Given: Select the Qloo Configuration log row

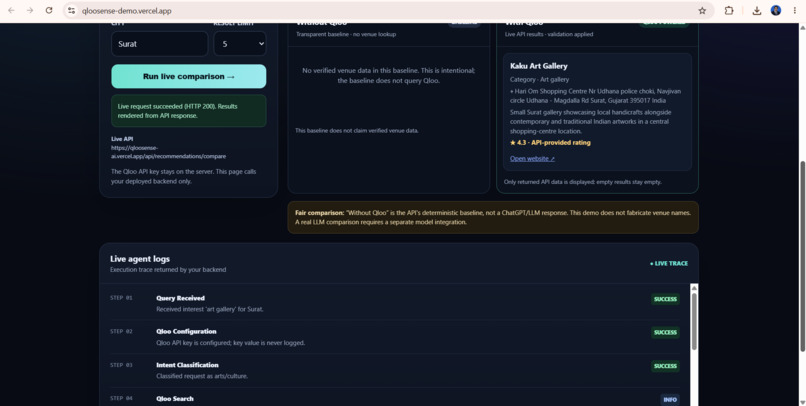Looking at the screenshot, I should coord(394,337).
